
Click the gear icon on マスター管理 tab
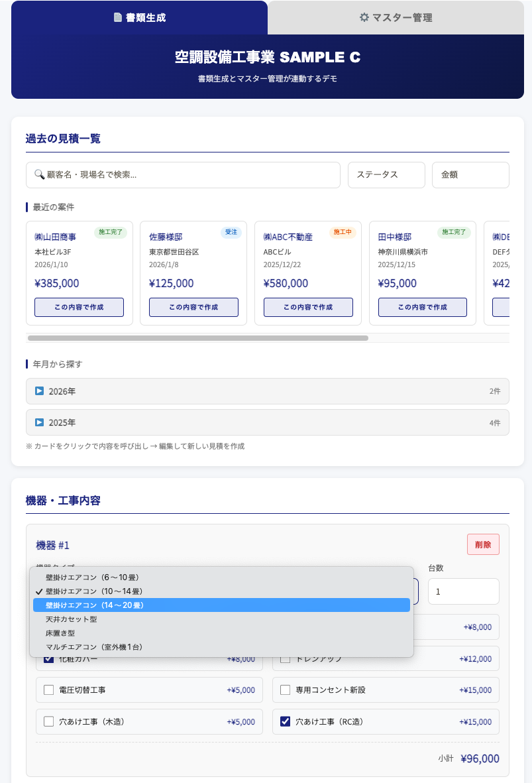(364, 18)
